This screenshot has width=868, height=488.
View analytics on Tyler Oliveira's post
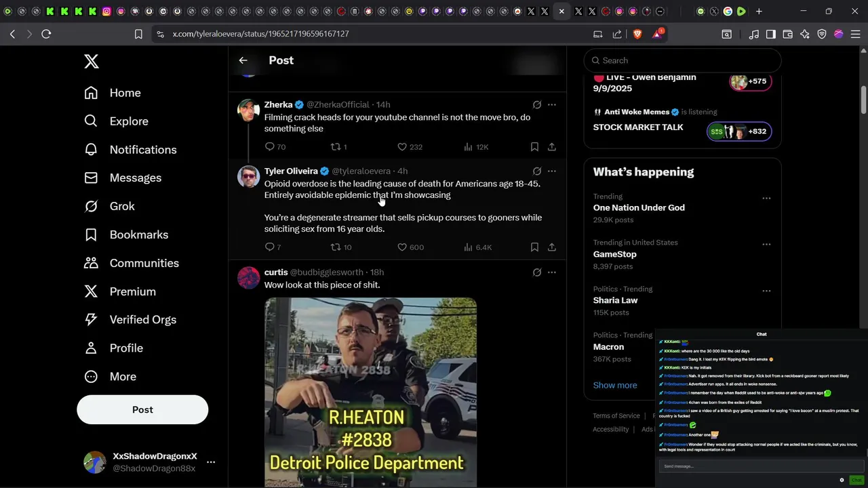pos(468,247)
